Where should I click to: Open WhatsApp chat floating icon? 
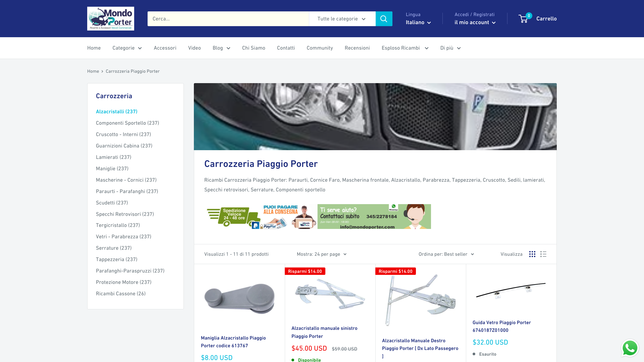pos(630,348)
